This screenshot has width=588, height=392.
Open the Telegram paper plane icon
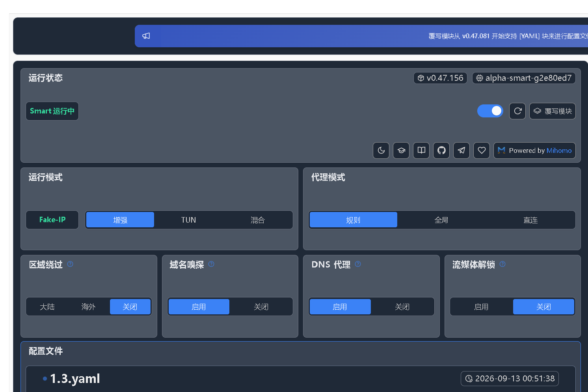point(461,150)
